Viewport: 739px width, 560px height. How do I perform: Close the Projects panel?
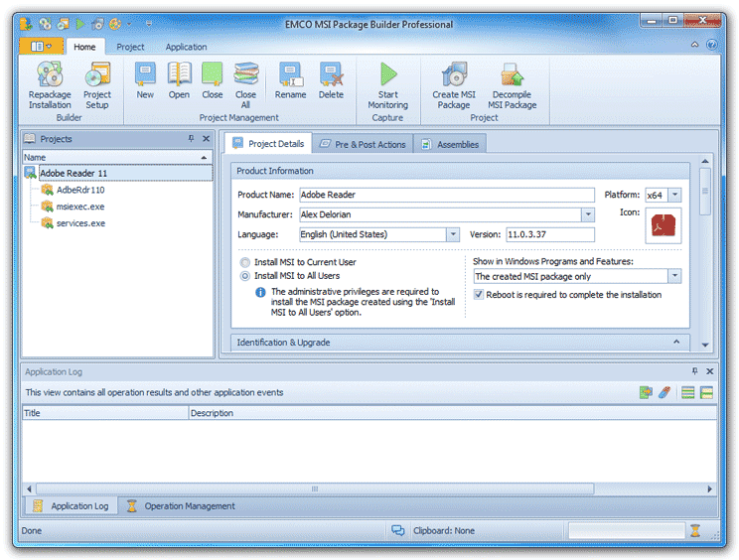click(206, 138)
